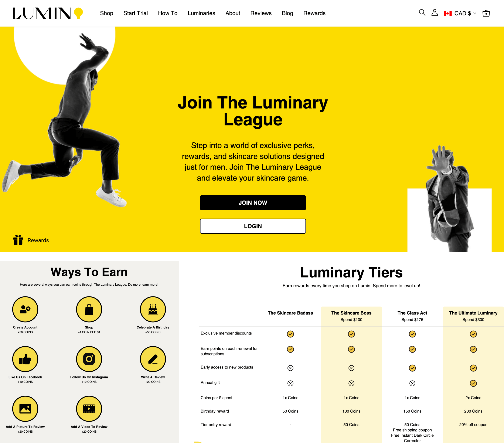Click the Create Account icon

pos(25,309)
